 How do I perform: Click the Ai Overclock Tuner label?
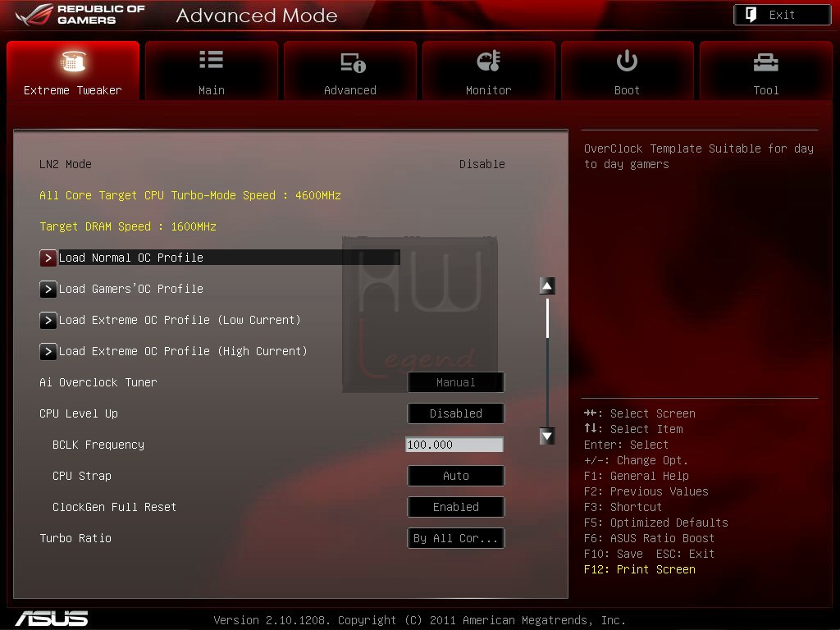point(98,382)
